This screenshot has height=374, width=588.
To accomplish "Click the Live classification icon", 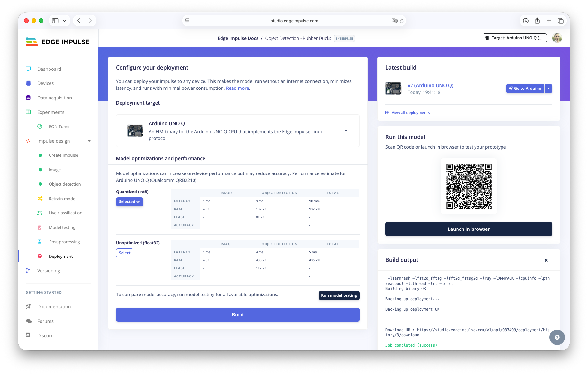I will click(x=40, y=213).
